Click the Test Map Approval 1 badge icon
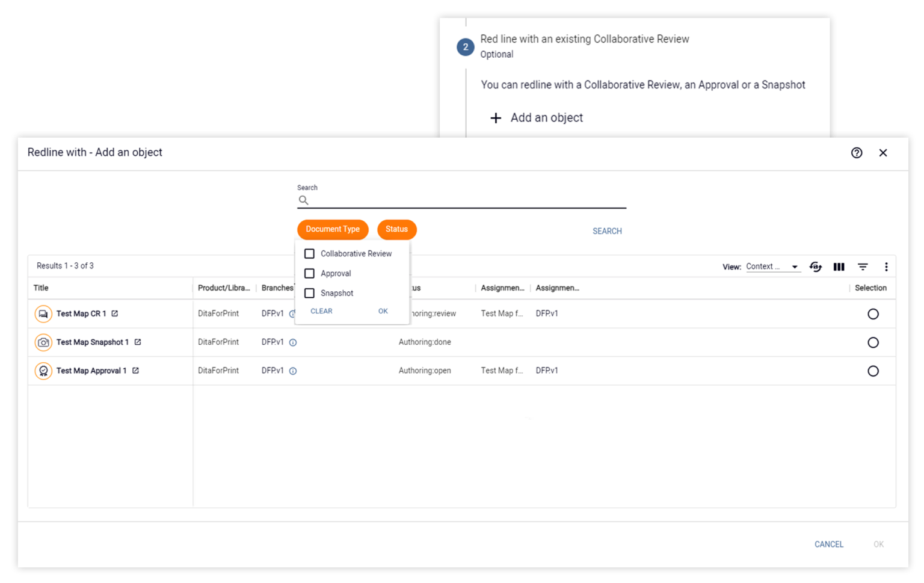This screenshot has width=924, height=583. coord(43,371)
